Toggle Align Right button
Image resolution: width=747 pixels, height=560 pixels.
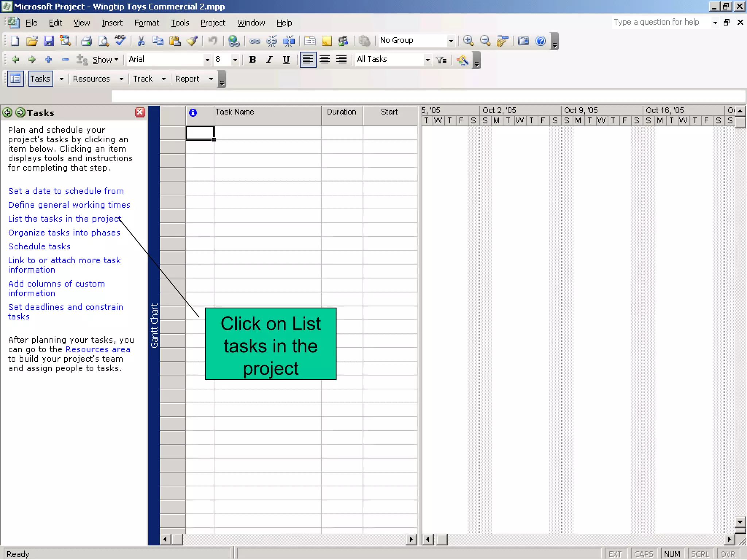click(x=341, y=59)
